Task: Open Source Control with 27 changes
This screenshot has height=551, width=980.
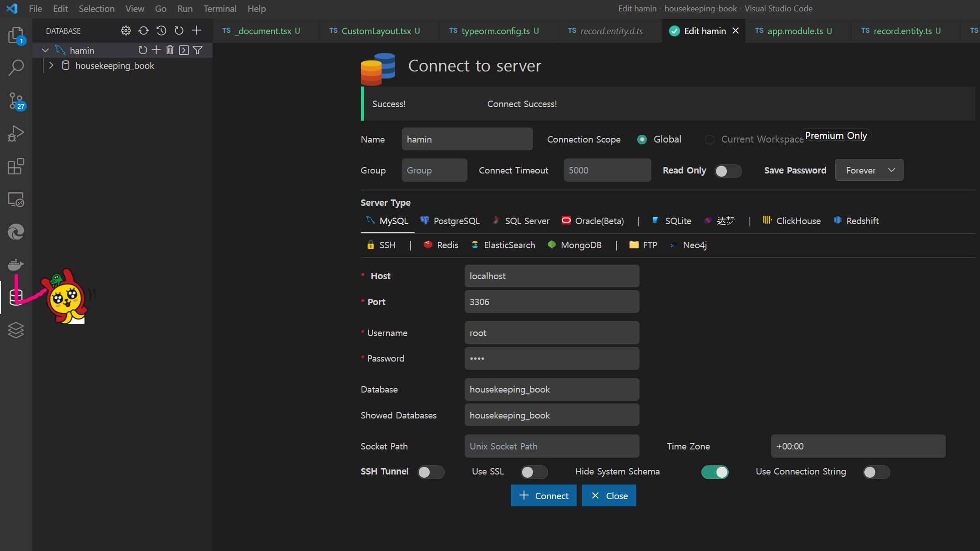Action: click(x=16, y=101)
